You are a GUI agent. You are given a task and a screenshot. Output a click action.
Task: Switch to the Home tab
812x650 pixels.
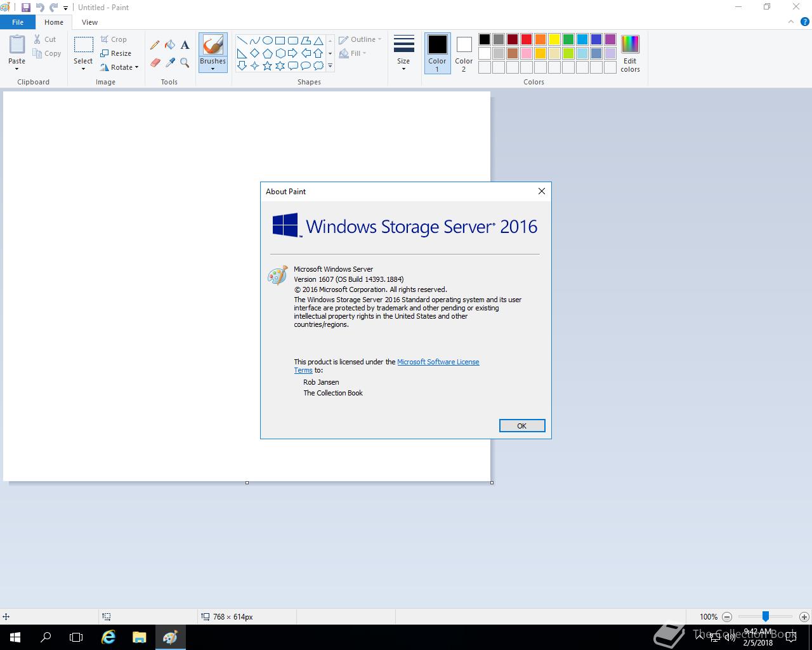click(54, 22)
